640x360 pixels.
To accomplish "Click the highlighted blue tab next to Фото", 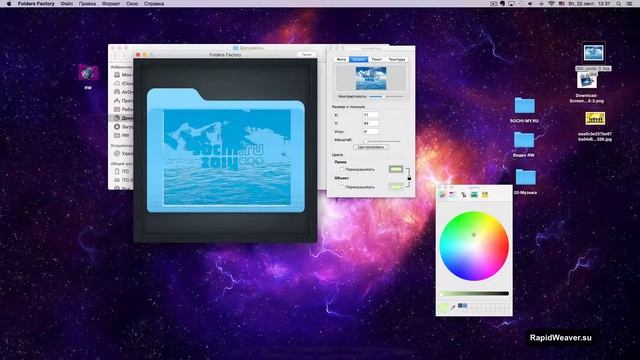I will [358, 60].
